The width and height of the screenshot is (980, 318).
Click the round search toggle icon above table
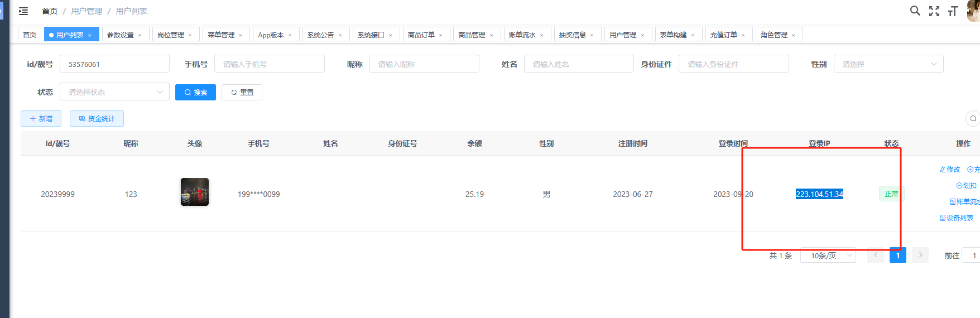click(973, 118)
